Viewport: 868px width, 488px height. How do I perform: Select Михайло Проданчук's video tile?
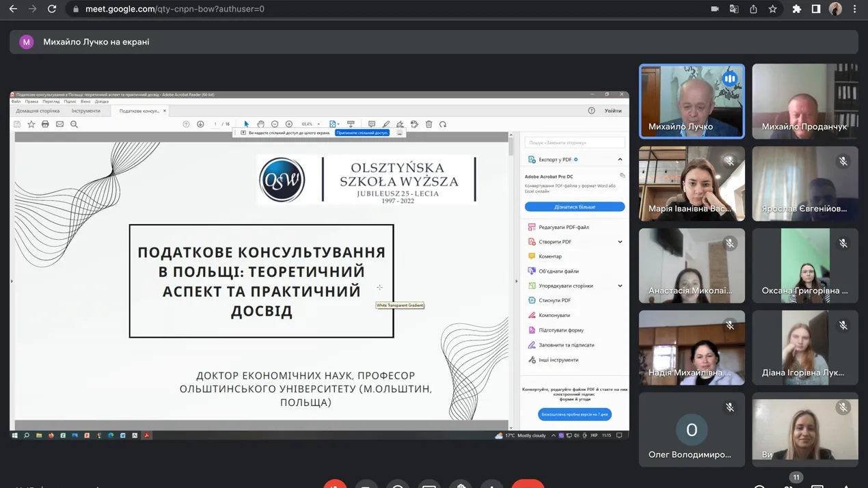pos(804,101)
